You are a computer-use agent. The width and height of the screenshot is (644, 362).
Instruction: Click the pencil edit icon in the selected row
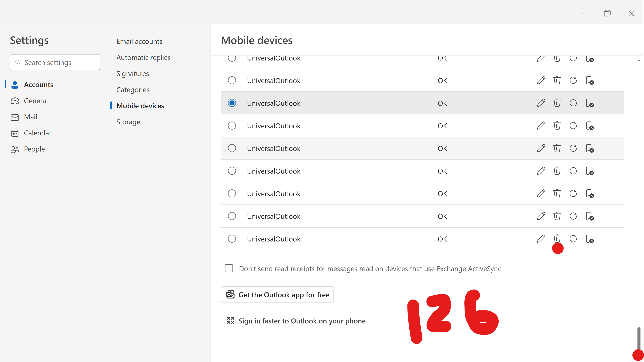pos(541,103)
